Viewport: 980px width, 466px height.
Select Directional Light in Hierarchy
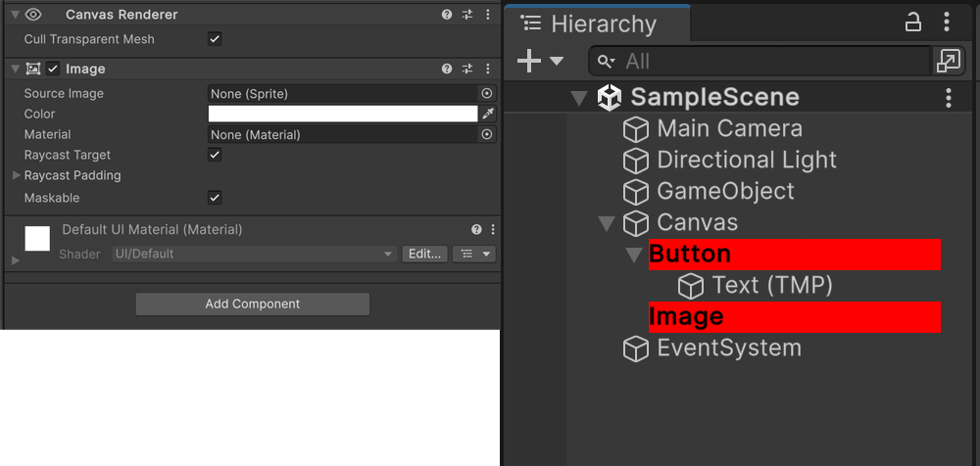(x=747, y=160)
